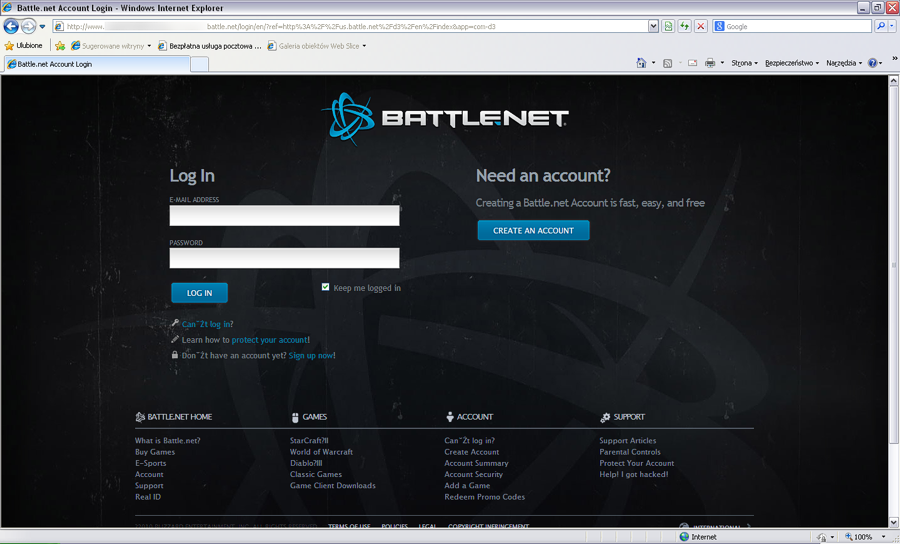Open a new blank tab
This screenshot has width=900, height=544.
point(199,65)
